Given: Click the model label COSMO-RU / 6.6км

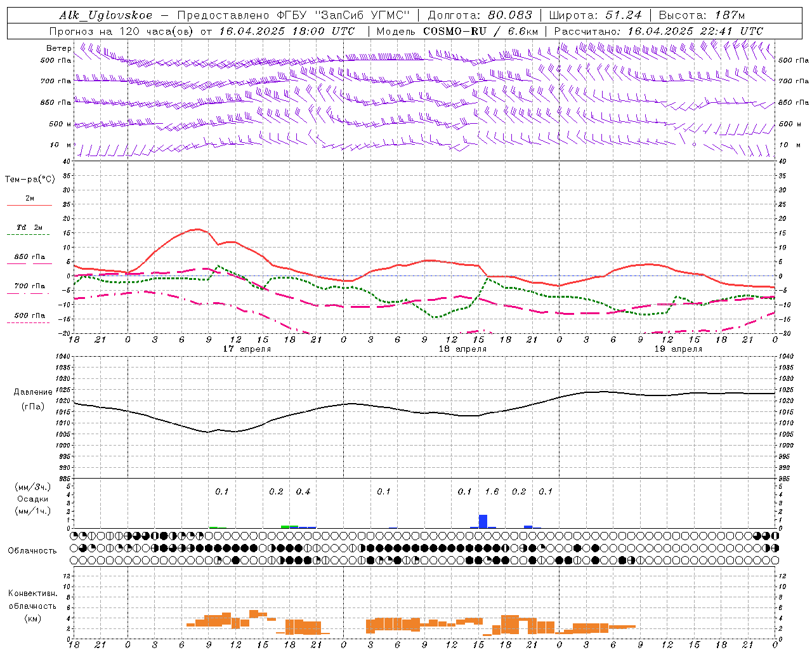Looking at the screenshot, I should click(480, 31).
